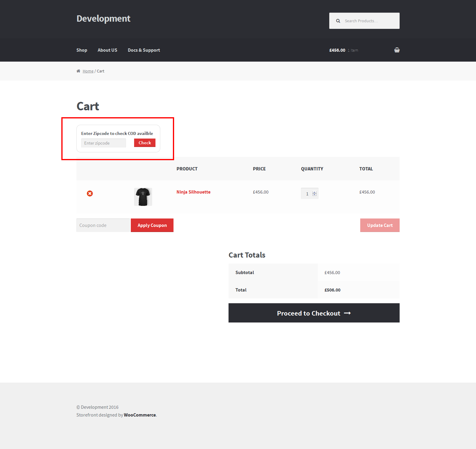Image resolution: width=476 pixels, height=449 pixels.
Task: Increase the product quantity with up arrow
Action: [315, 192]
